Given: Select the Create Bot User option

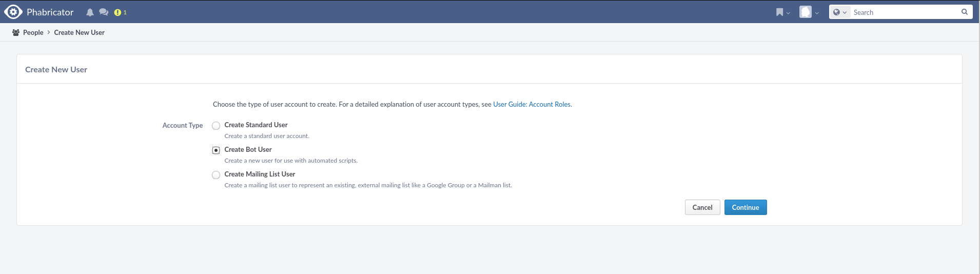Looking at the screenshot, I should coord(216,150).
